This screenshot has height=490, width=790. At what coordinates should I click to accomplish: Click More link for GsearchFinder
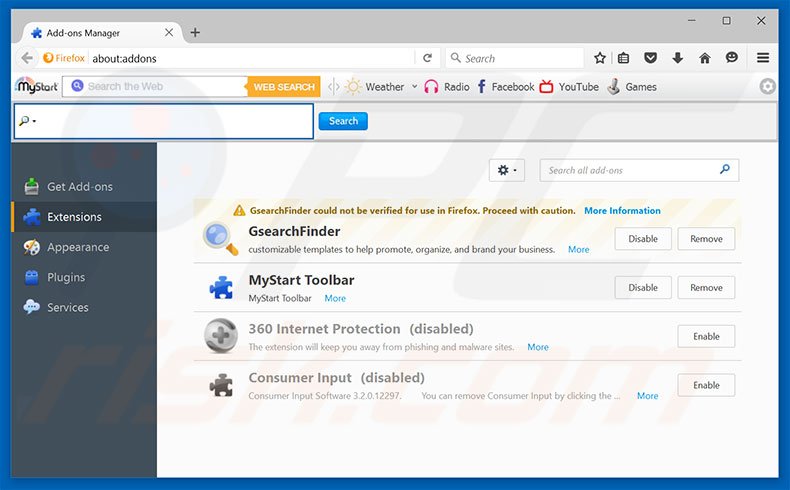coord(578,249)
